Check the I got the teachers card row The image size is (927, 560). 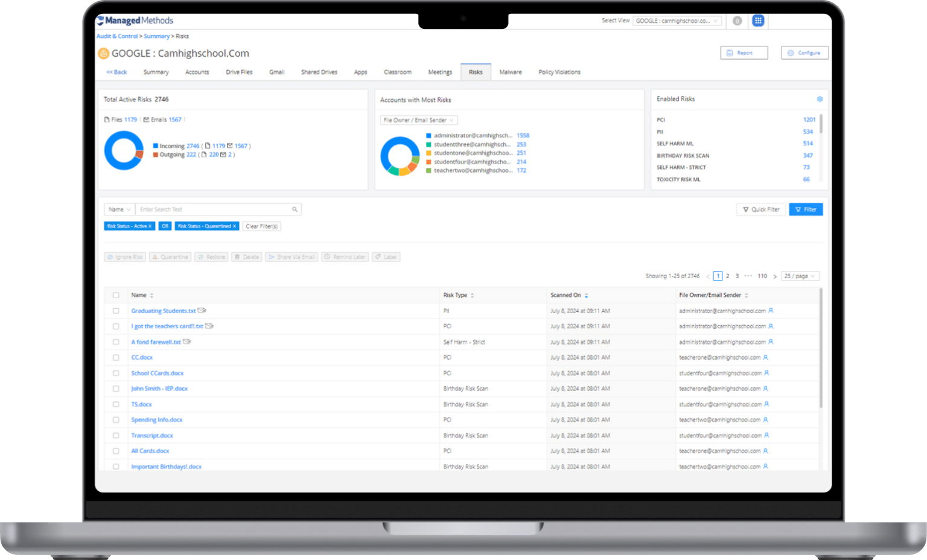pos(116,326)
